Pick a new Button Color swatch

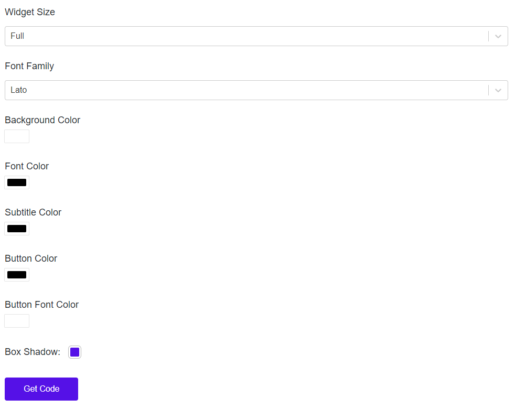[17, 275]
